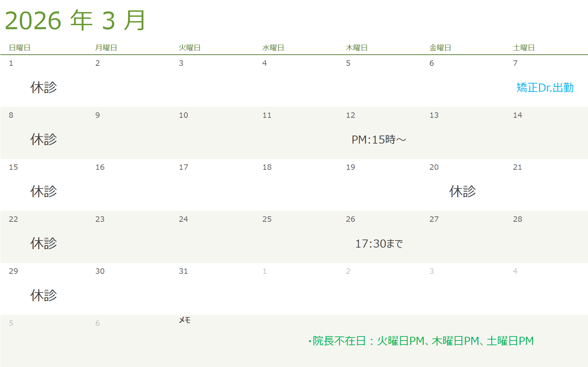
Task: Select the 水曜日 column header
Action: [x=273, y=48]
